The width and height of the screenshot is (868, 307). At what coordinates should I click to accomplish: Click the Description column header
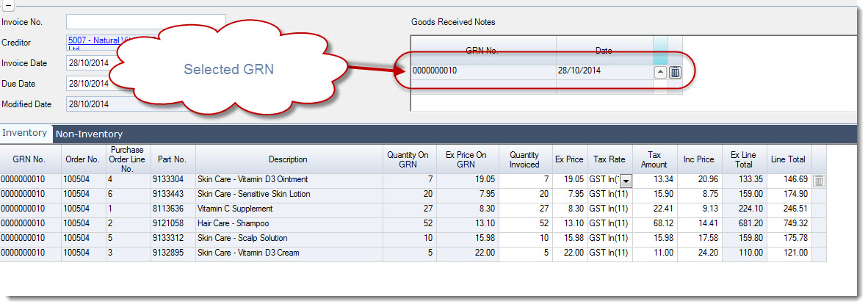[x=288, y=159]
